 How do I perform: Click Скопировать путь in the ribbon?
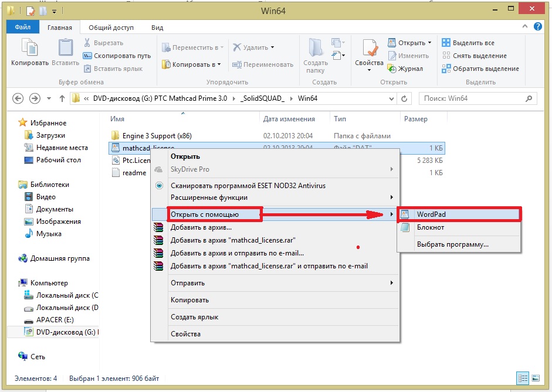117,56
